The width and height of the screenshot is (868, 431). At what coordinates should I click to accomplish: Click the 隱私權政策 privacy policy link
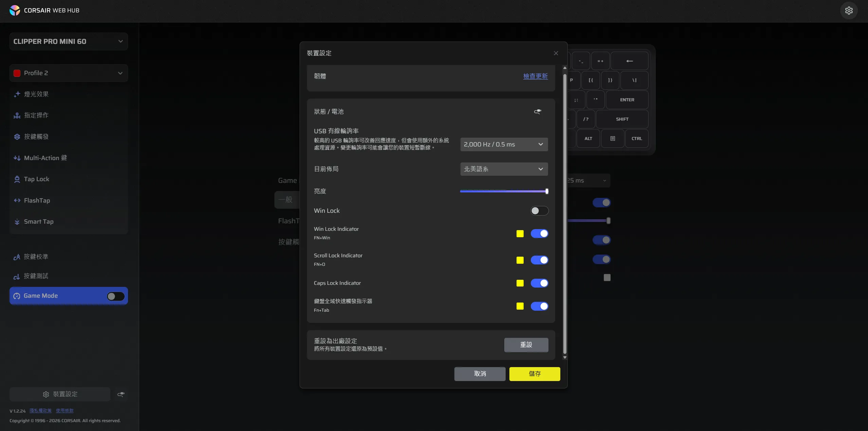[40, 411]
